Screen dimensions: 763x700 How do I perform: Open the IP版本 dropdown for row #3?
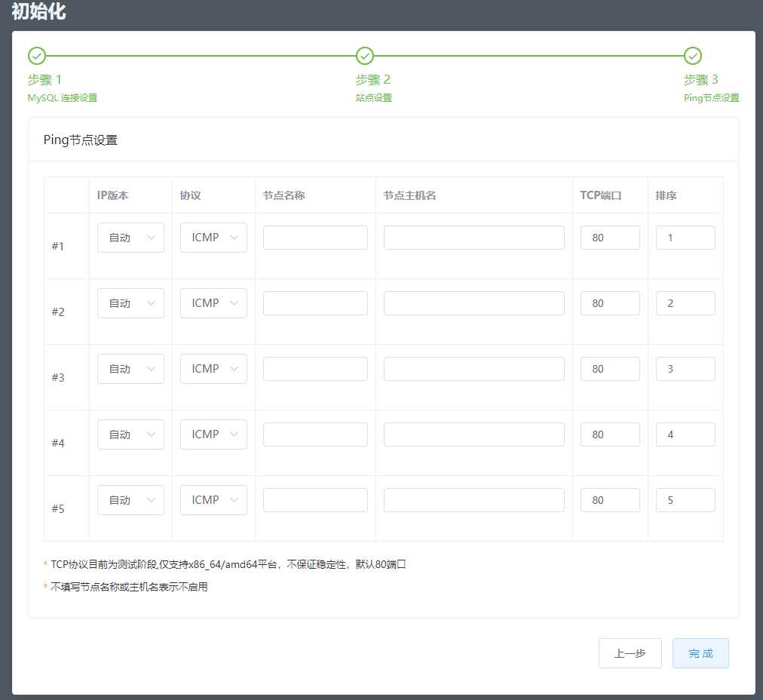[x=130, y=369]
